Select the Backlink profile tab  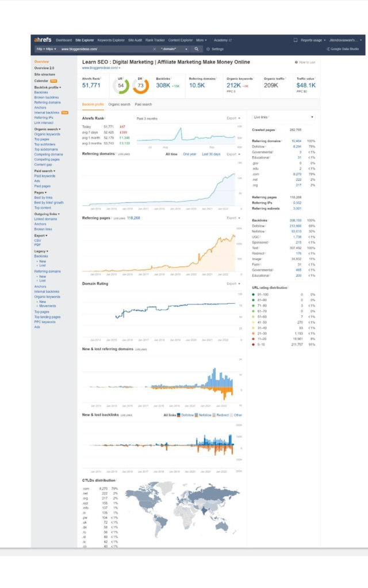93,105
